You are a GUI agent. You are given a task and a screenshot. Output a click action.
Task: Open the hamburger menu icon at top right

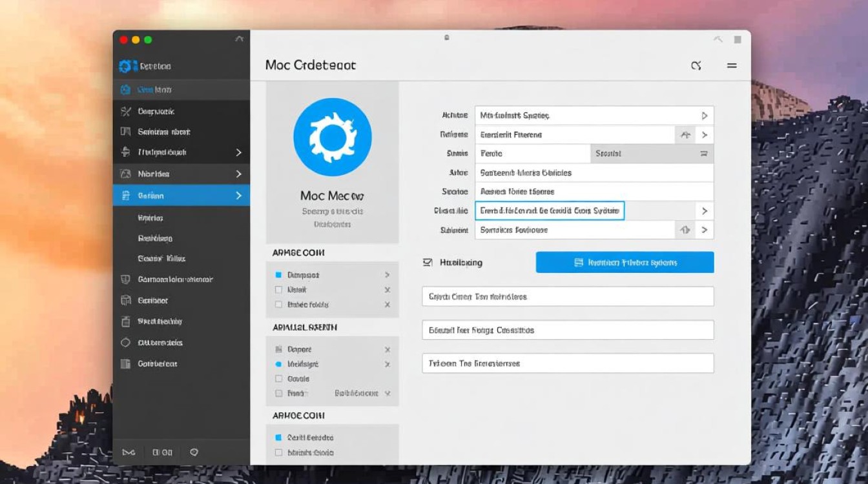click(x=732, y=66)
